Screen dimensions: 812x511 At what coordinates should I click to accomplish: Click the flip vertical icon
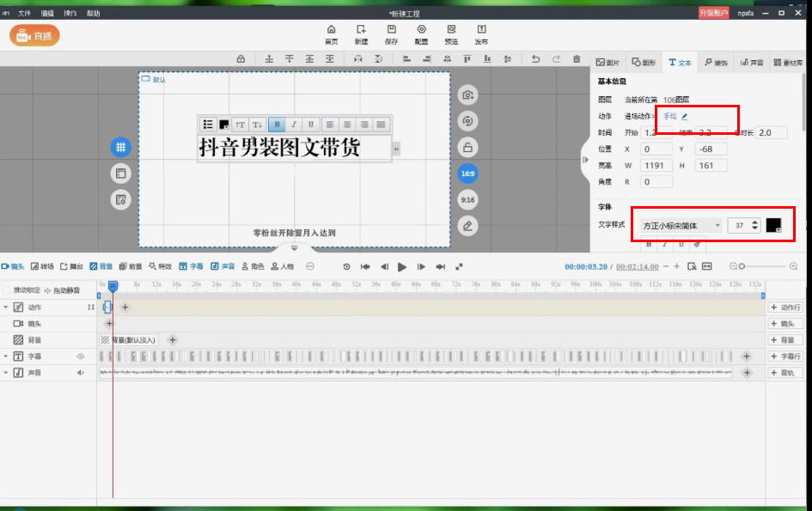click(x=379, y=59)
